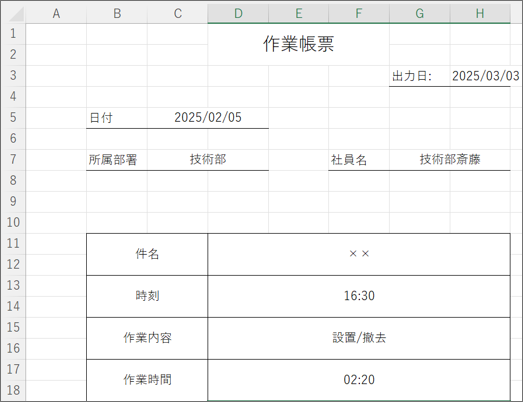Click the 社員名 label cell

coord(359,160)
